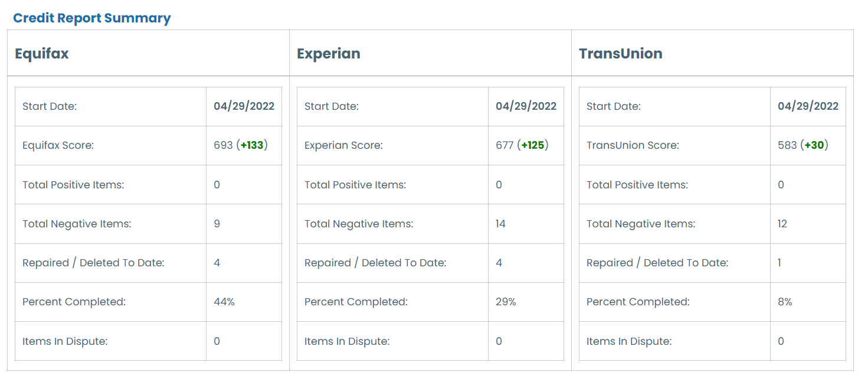Screen dimensions: 868x385
Task: Click Experian Total Negative Items value 14
Action: (x=501, y=224)
